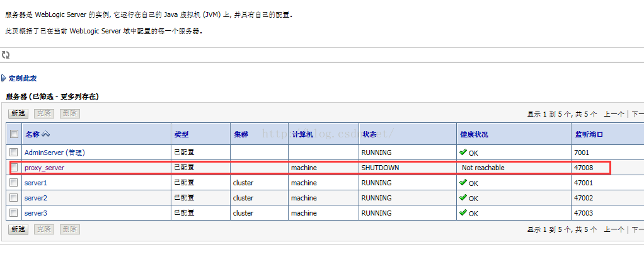Click the green check icon in server3 row
Screen dimensions: 644x254
463,212
